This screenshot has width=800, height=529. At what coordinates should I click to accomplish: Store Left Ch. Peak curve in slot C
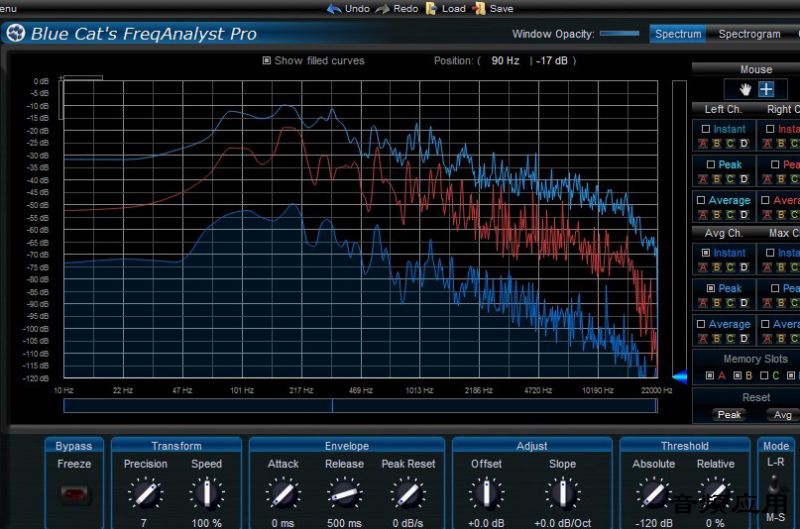click(x=730, y=179)
